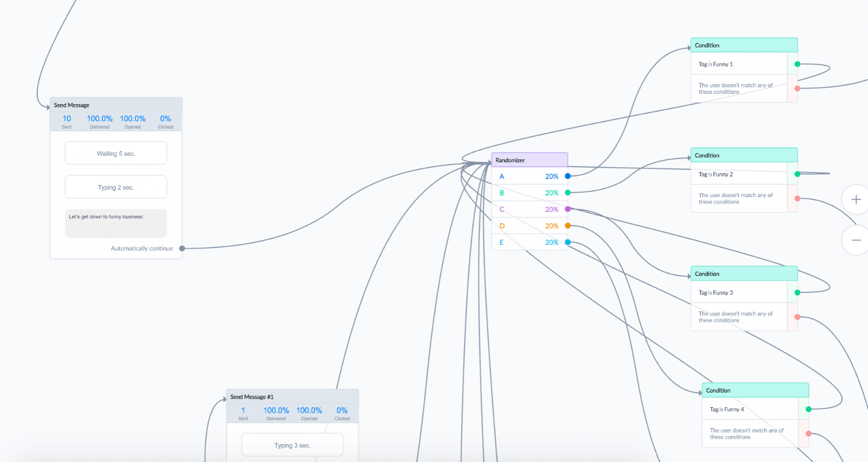Click 100.0% Delivered stat in Send Message
Image resolution: width=868 pixels, height=462 pixels.
(100, 122)
